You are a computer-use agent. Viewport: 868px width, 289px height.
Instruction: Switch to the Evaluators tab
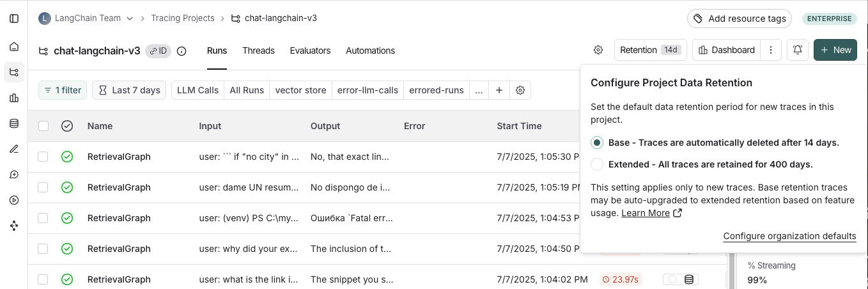click(x=310, y=51)
